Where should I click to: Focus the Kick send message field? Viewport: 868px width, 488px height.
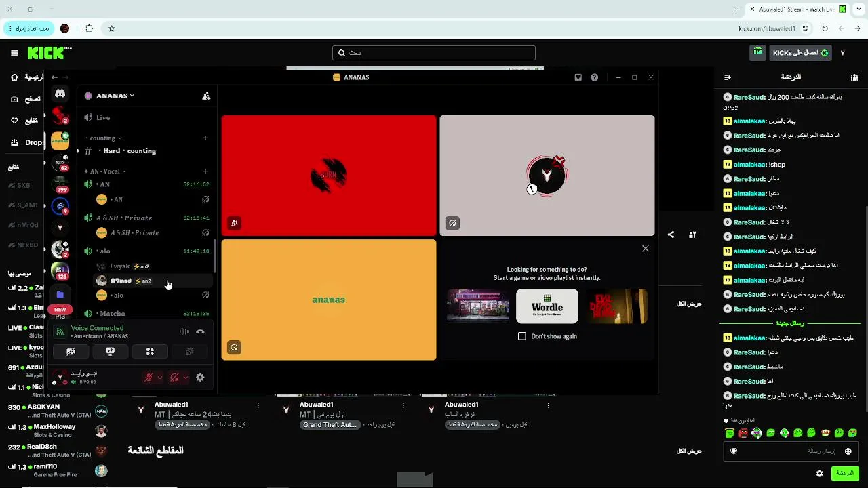coord(791,451)
